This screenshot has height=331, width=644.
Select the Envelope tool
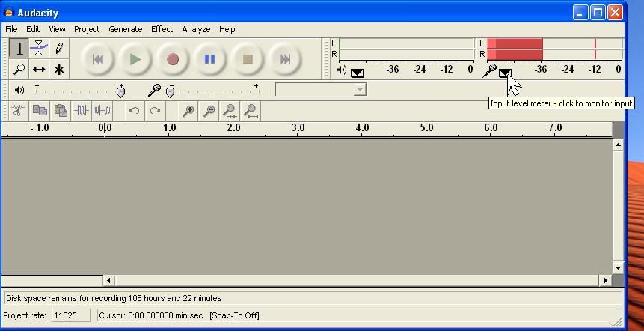coord(39,49)
